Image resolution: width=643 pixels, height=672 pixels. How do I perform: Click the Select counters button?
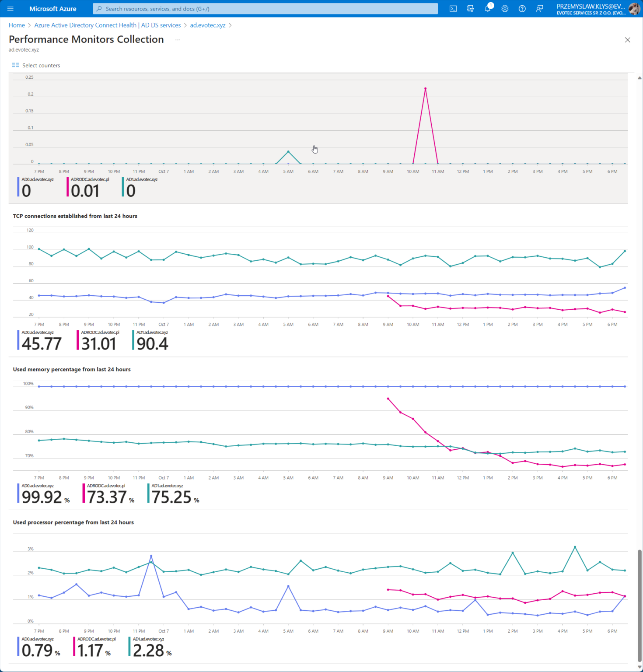pos(36,65)
